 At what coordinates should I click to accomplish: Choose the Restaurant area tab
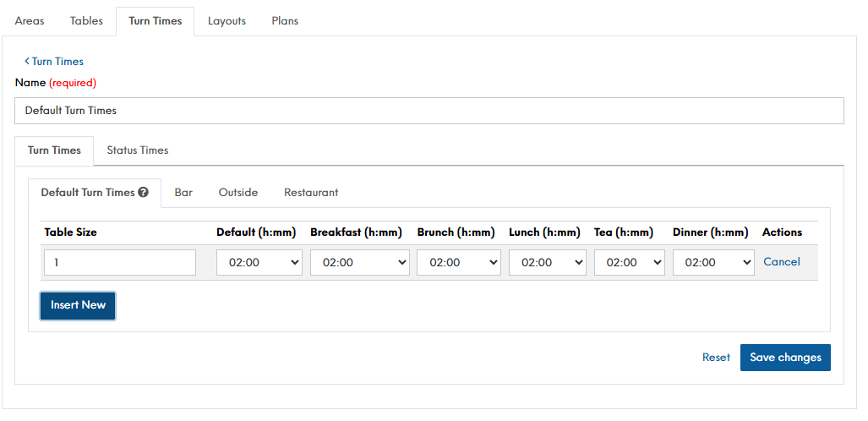click(311, 193)
